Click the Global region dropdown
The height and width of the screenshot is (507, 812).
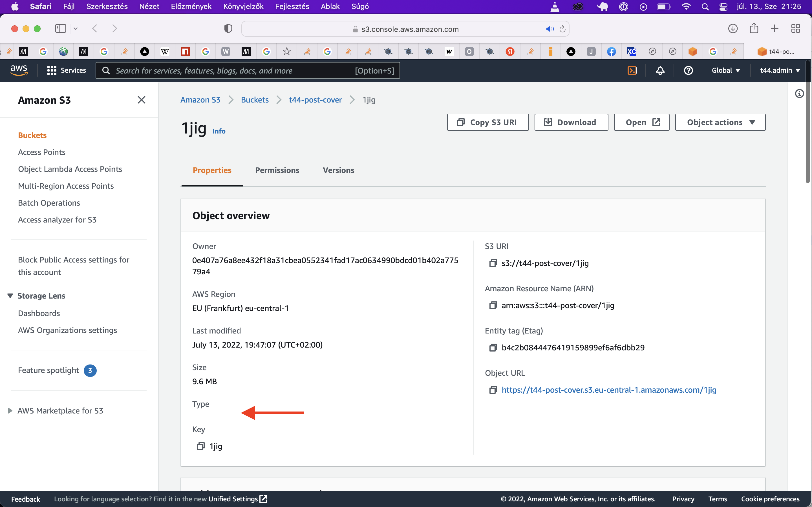tap(726, 71)
